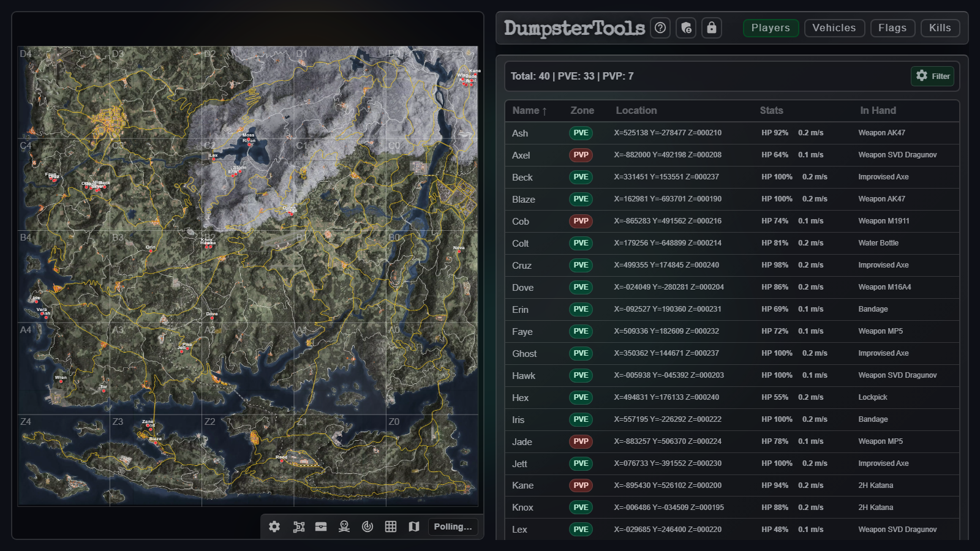The width and height of the screenshot is (980, 551).
Task: Click Kane's PVP zone badge
Action: pyautogui.click(x=581, y=485)
